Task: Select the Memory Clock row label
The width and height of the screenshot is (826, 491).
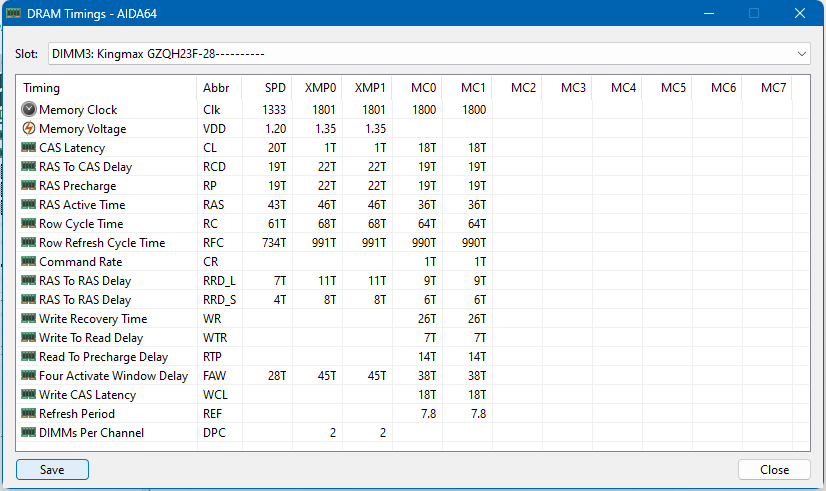Action: pos(78,110)
